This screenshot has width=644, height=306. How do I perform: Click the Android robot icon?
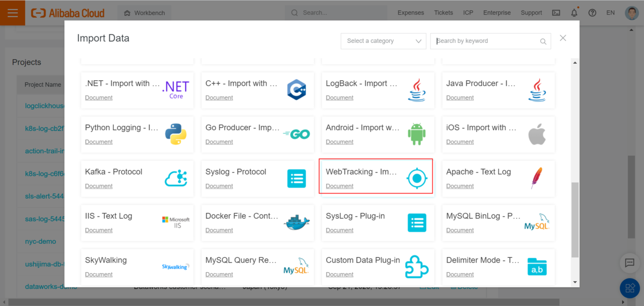pyautogui.click(x=417, y=134)
